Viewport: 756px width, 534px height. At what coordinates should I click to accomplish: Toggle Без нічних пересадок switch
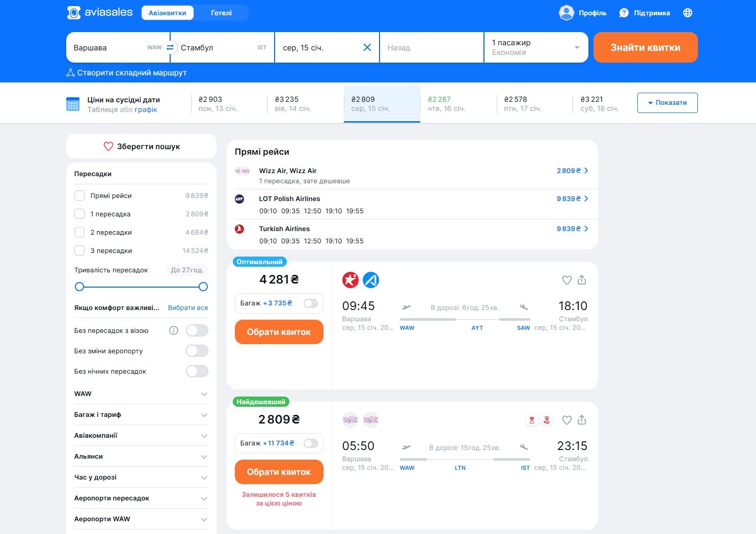pyautogui.click(x=197, y=371)
